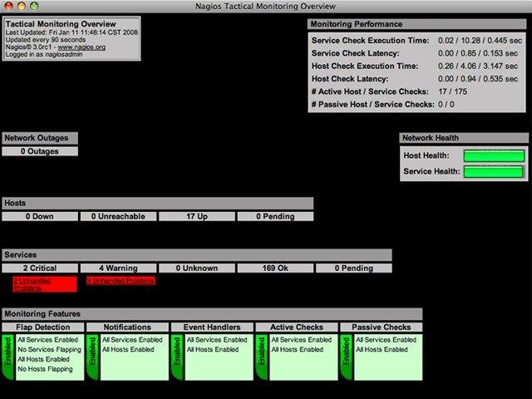Select the Event Handlers heading
This screenshot has width=532, height=399.
click(x=212, y=327)
